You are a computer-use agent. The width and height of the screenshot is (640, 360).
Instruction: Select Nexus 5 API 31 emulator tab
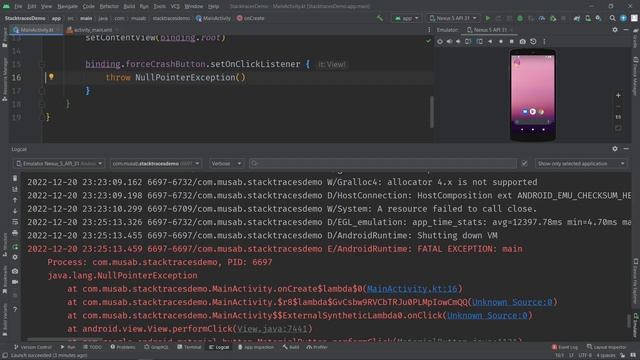(x=490, y=30)
